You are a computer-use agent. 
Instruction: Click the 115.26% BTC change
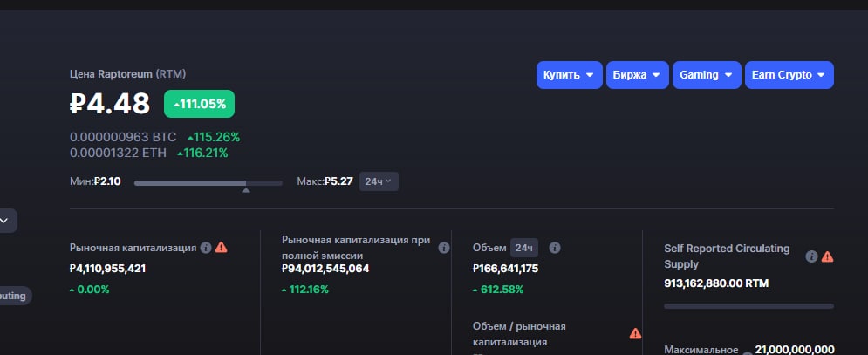pos(213,137)
